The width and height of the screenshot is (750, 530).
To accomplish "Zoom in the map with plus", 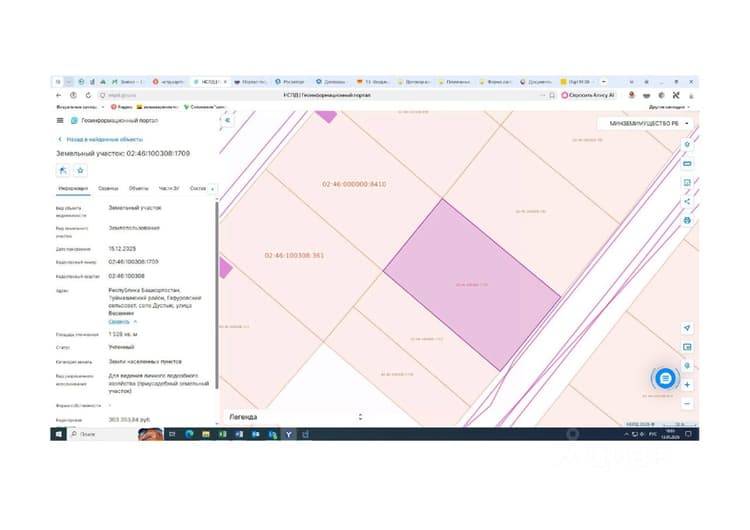I will coord(687,385).
